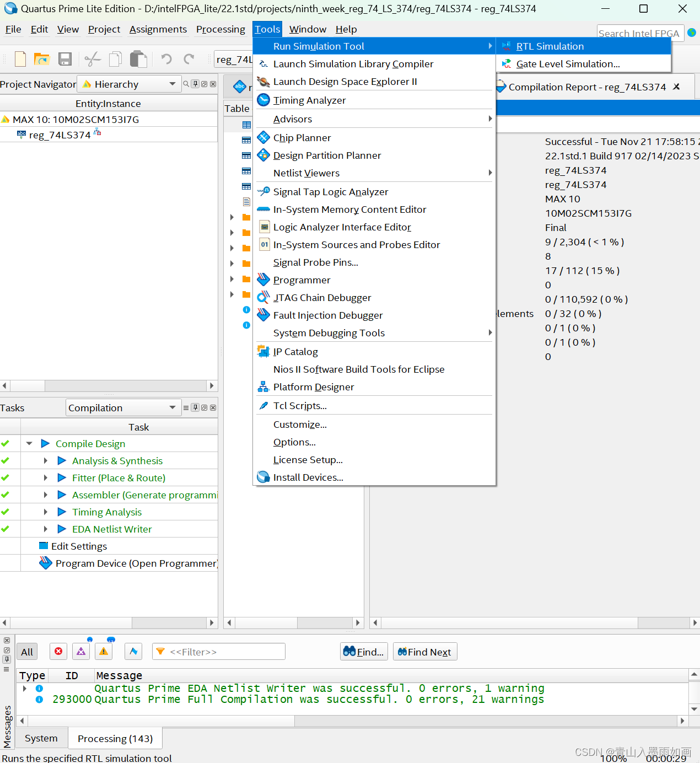This screenshot has height=763, width=700.
Task: Click Launch Design Space Explorer II icon
Action: click(264, 82)
